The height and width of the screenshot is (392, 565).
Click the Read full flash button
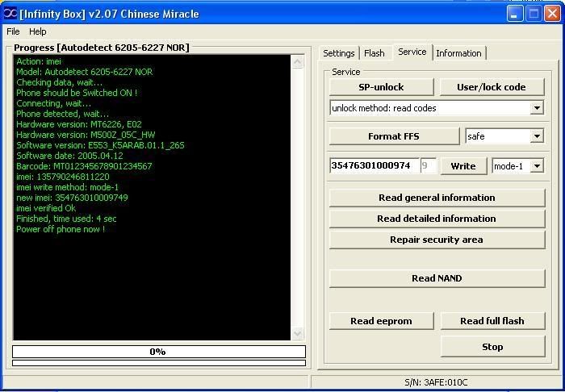[x=492, y=321]
